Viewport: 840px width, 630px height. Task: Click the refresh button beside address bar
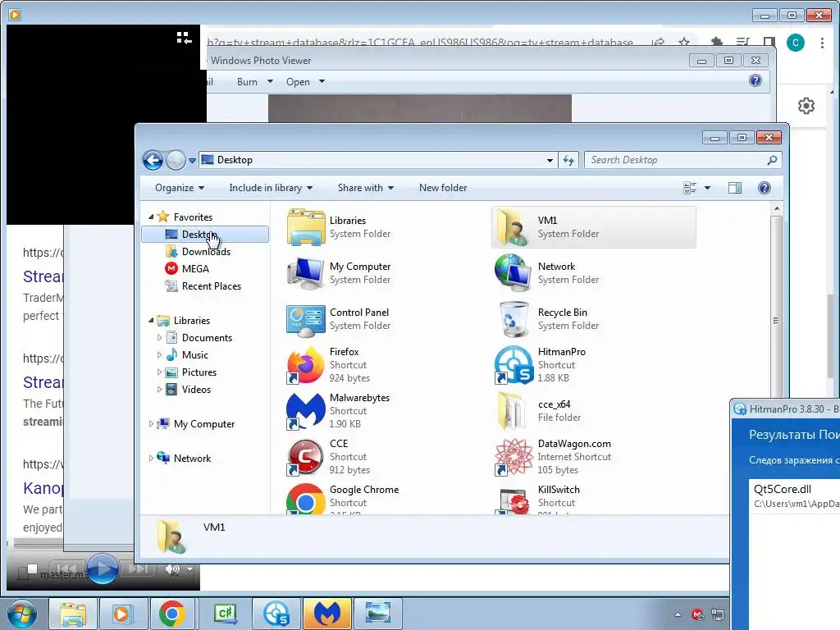point(568,160)
